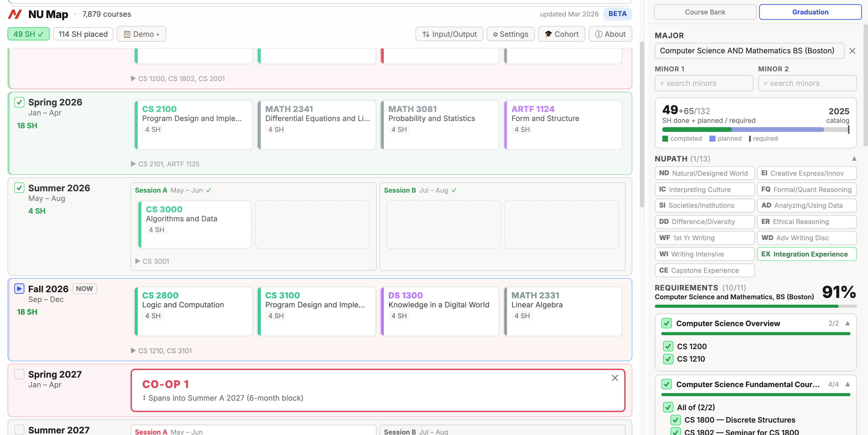The height and width of the screenshot is (435, 868).
Task: Collapse Computer Science Overview section
Action: [847, 324]
